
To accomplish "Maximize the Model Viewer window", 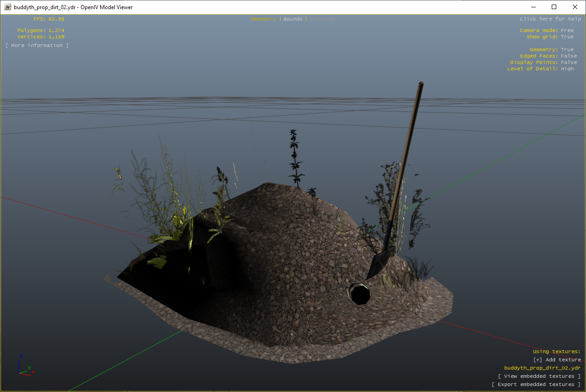I will pyautogui.click(x=554, y=7).
